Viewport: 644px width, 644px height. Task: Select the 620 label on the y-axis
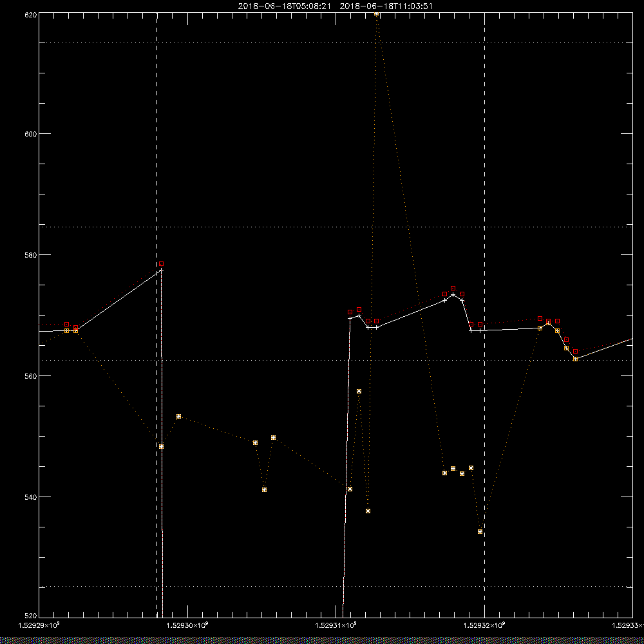[32, 15]
